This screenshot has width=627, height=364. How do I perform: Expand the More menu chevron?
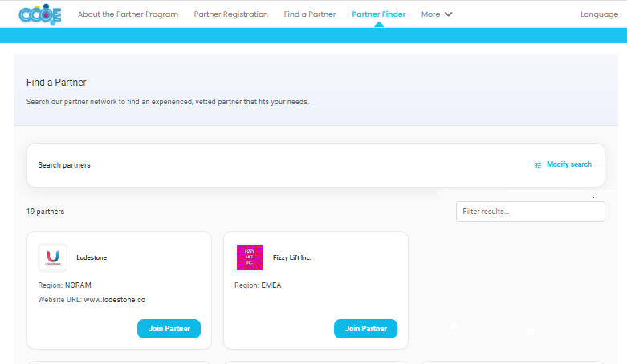tap(449, 14)
